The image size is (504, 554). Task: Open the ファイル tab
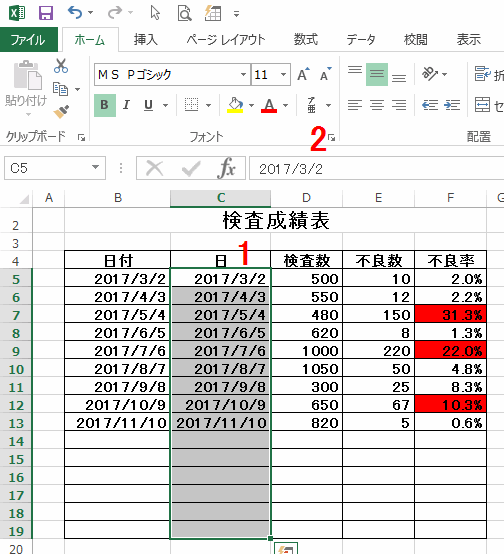tap(28, 40)
